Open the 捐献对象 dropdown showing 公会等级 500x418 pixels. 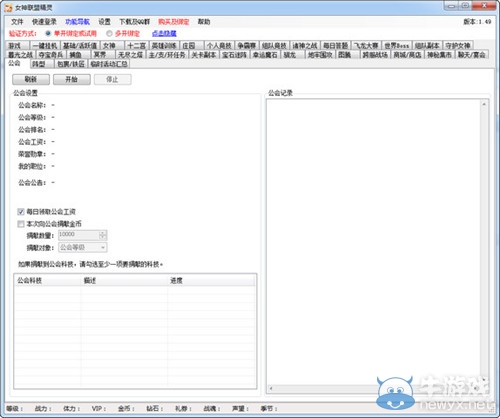[x=83, y=247]
